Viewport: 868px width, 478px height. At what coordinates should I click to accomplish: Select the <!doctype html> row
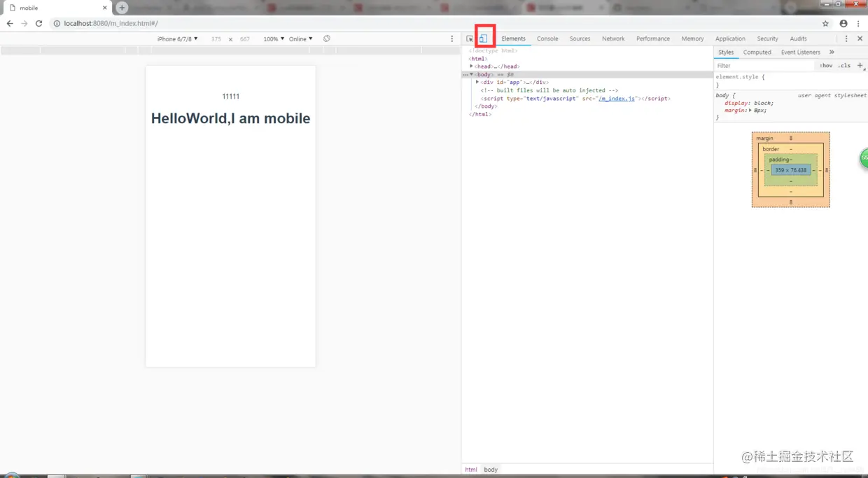[x=493, y=50]
